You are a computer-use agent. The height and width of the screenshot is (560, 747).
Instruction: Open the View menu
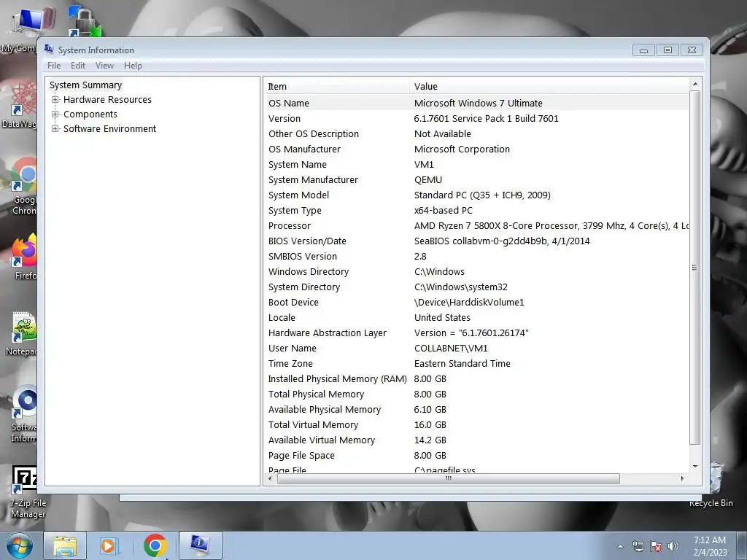[104, 66]
